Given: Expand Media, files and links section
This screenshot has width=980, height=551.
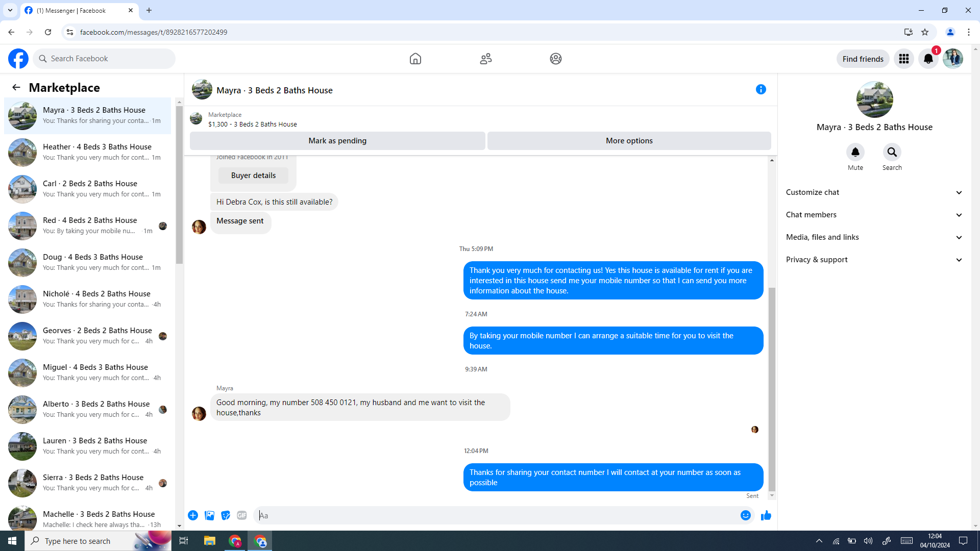Looking at the screenshot, I should tap(874, 237).
